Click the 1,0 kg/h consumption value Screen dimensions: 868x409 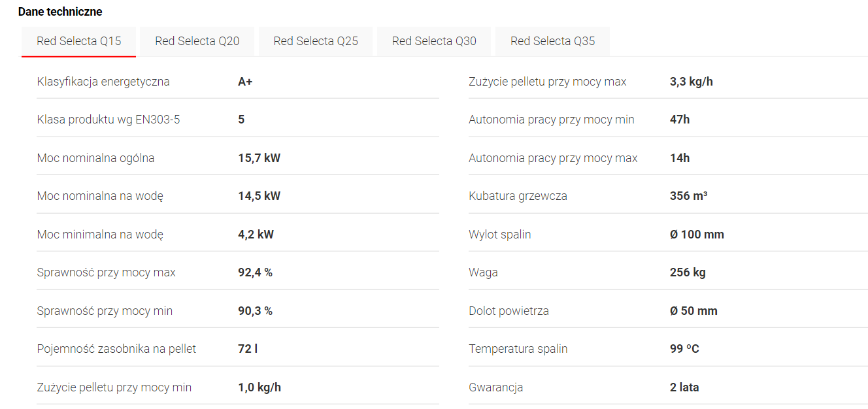coord(259,387)
